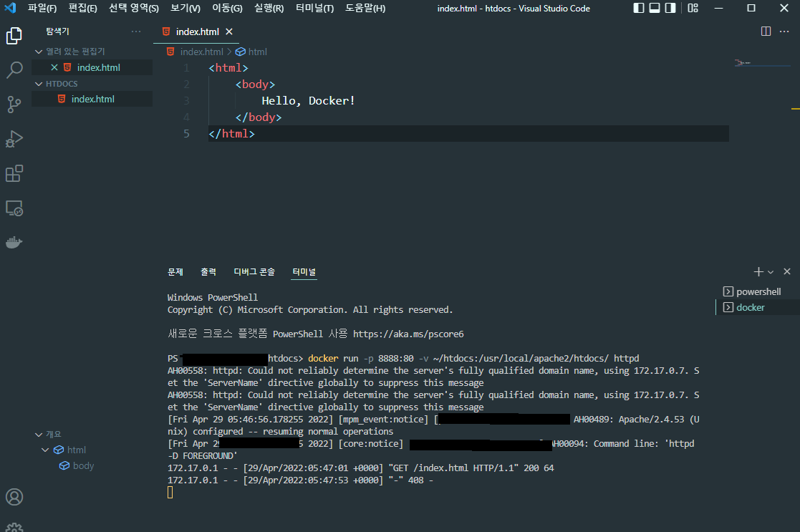
Task: Open the Selection menu
Action: pos(134,8)
